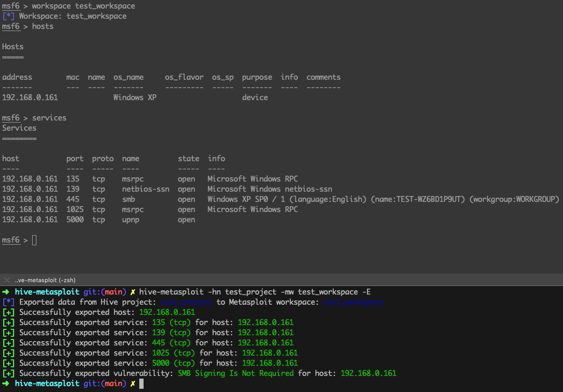This screenshot has height=392, width=563.
Task: Click the 'upnp' service name
Action: click(131, 220)
